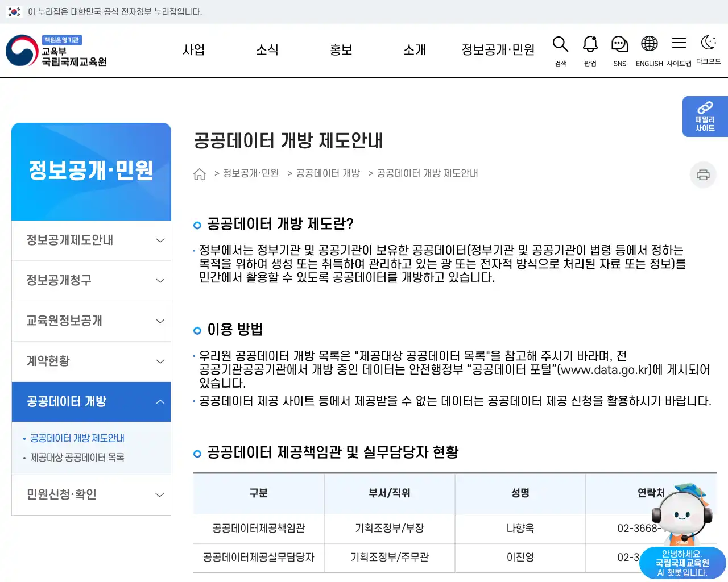Click 공공데이터 개방 제도안내 breadcrumb link
Viewport: 728px width, 582px height.
click(x=428, y=173)
